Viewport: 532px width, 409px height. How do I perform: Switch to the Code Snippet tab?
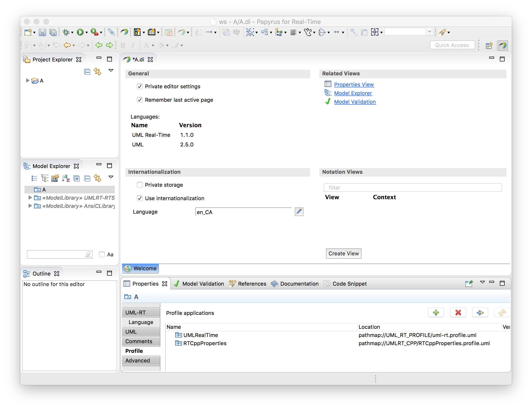point(345,284)
